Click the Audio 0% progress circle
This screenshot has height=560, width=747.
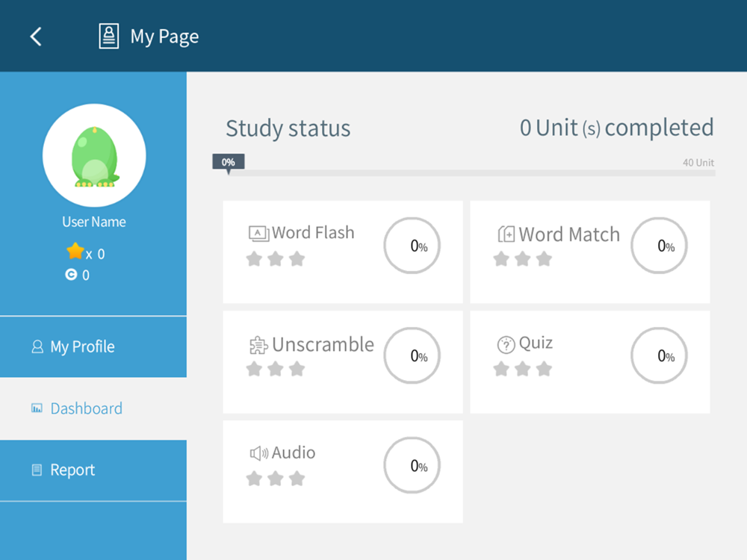[412, 465]
